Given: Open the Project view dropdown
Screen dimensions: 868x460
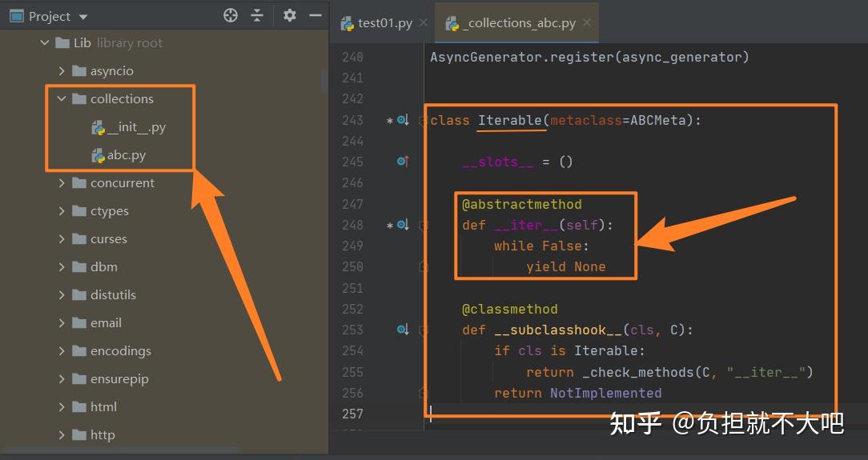Looking at the screenshot, I should click(83, 17).
